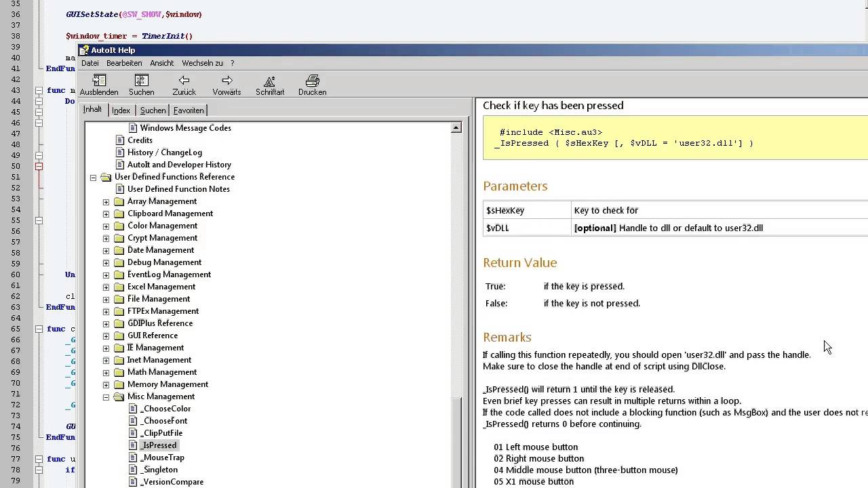Click the _MouseTrap page icon

tap(132, 457)
